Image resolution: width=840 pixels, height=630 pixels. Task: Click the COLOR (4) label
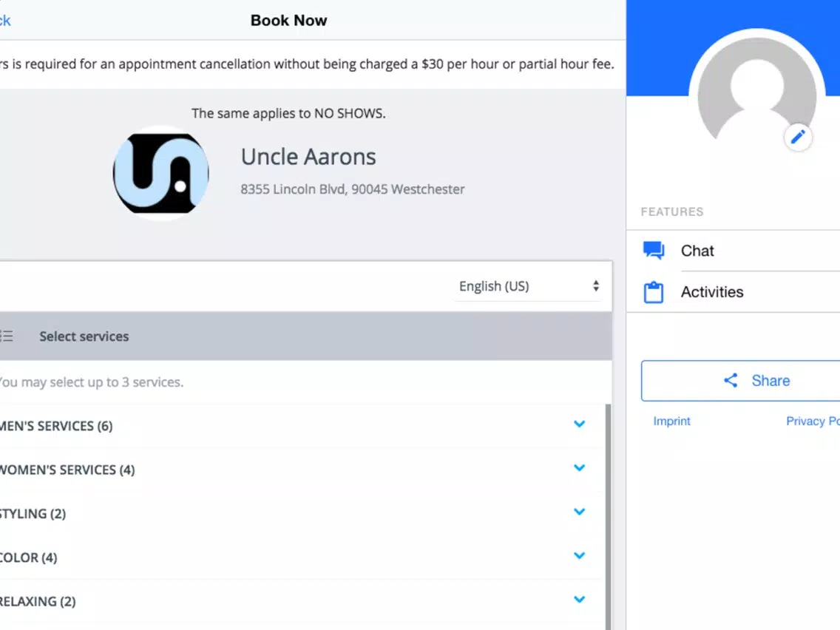coord(28,558)
